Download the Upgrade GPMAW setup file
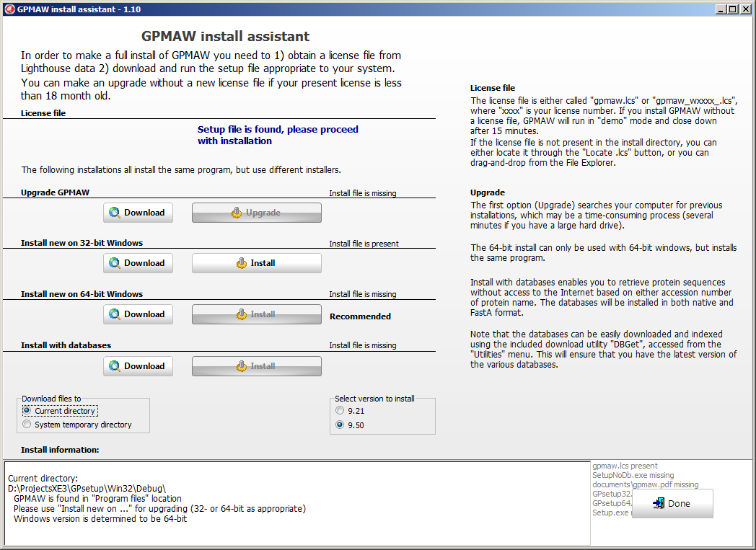 tap(138, 213)
